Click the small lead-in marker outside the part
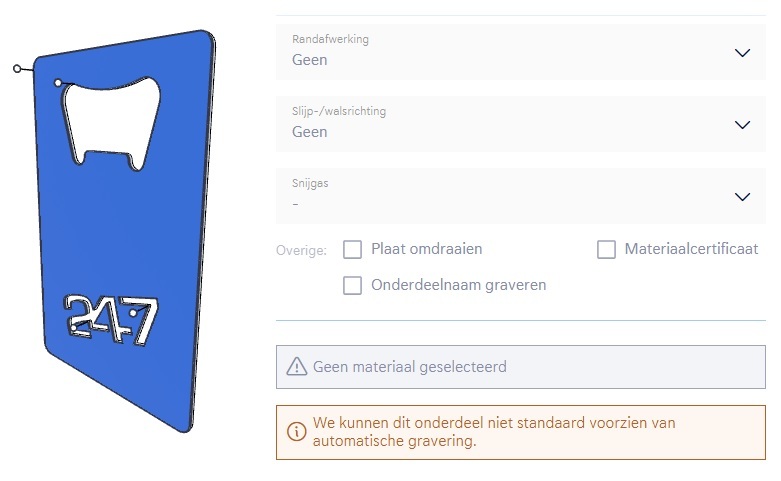 (x=18, y=69)
